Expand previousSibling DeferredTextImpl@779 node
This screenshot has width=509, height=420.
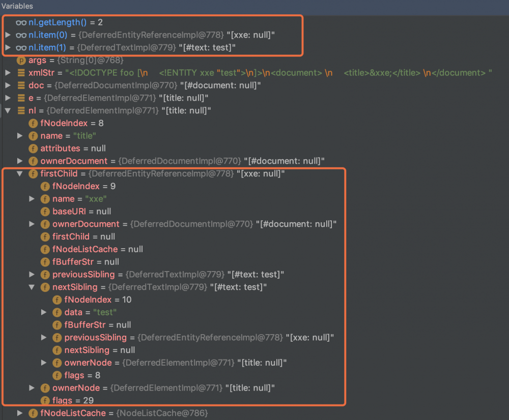pyautogui.click(x=32, y=275)
